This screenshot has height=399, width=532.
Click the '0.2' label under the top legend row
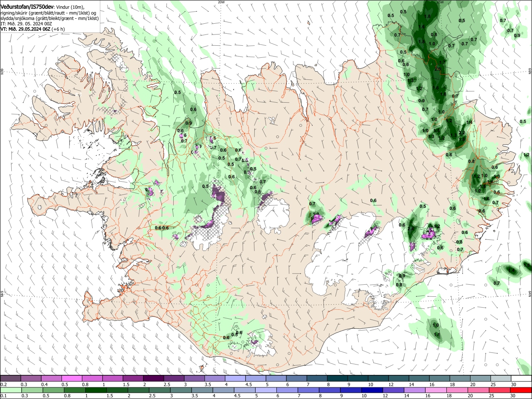(3, 384)
